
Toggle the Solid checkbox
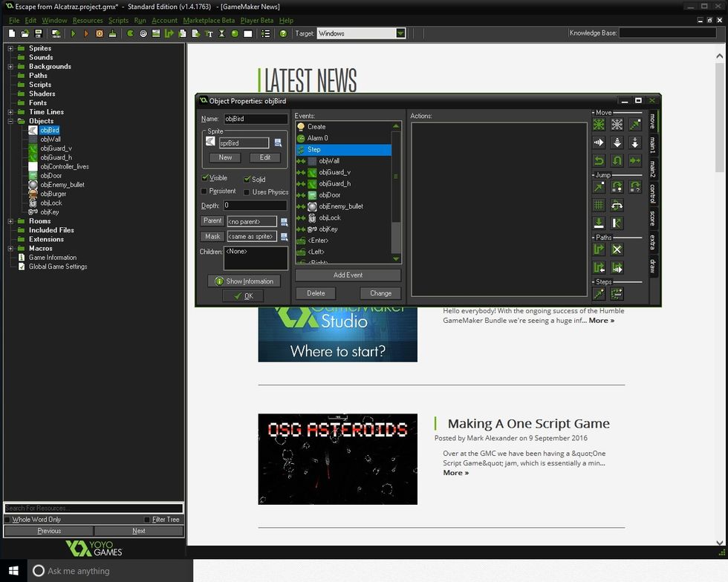coord(247,179)
